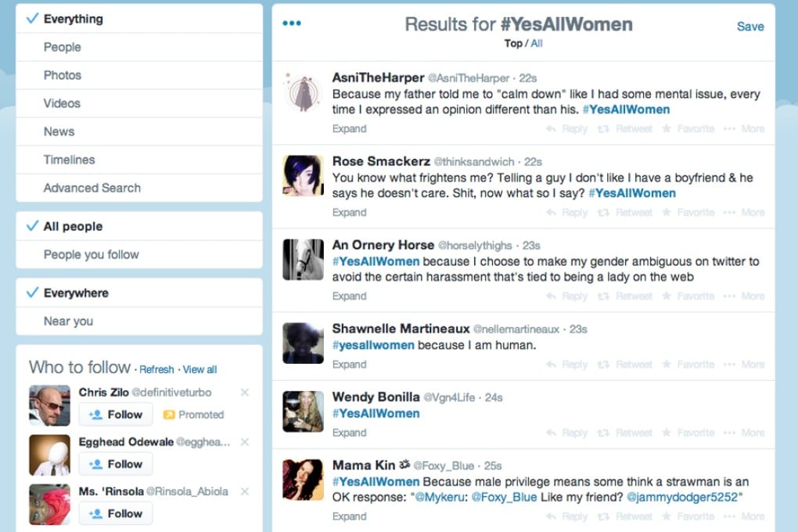The width and height of the screenshot is (798, 532).
Task: Expand Shawnelle Martineaux's tweet
Action: [349, 364]
